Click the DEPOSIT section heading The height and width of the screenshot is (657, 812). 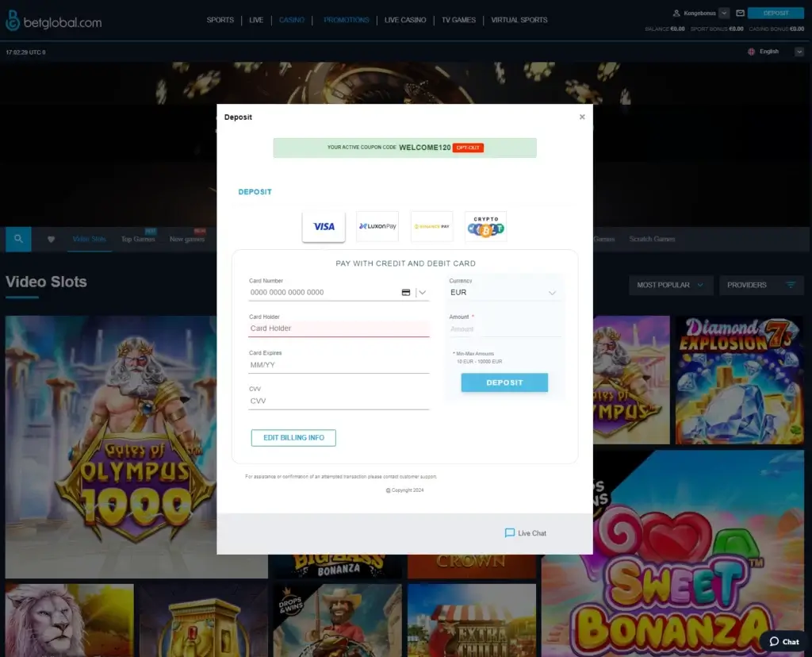point(255,192)
